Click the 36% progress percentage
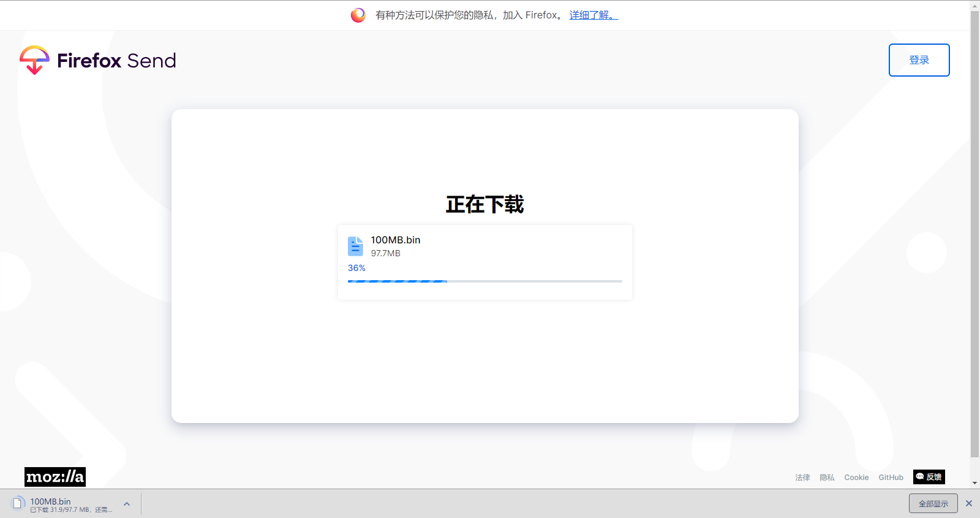This screenshot has width=980, height=518. click(356, 268)
